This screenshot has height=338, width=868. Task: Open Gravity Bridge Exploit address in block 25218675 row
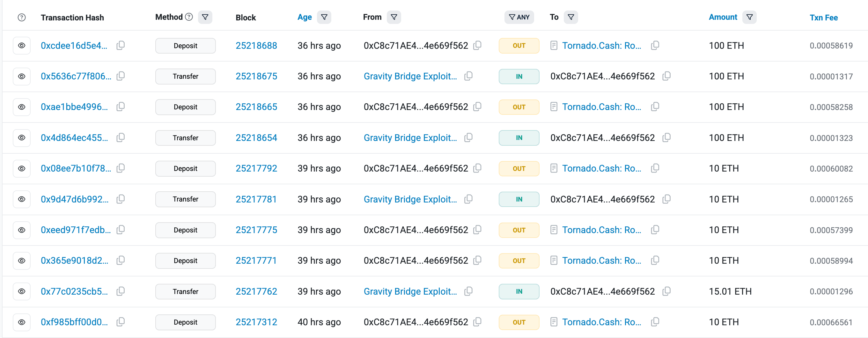pyautogui.click(x=410, y=76)
